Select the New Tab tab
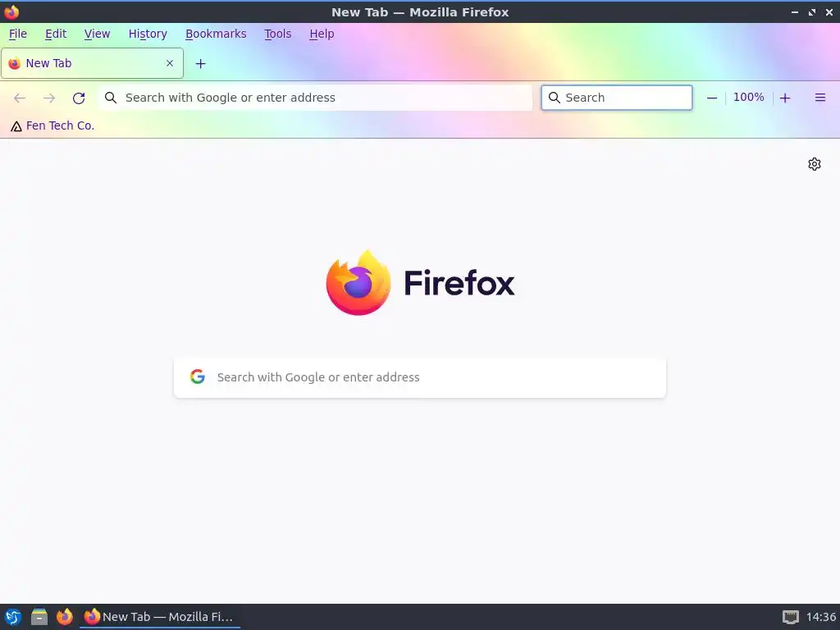This screenshot has height=630, width=840. click(x=92, y=63)
